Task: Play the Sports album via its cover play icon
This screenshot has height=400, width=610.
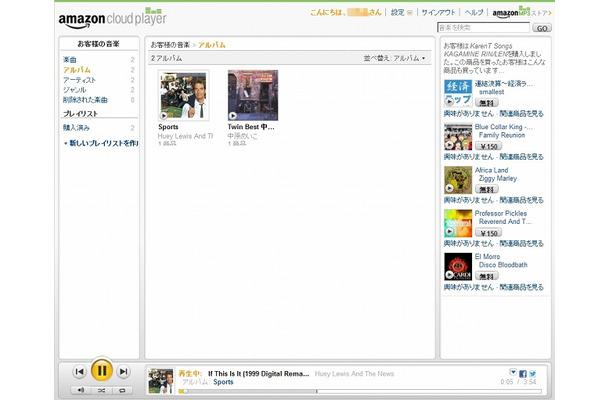Action: tap(164, 116)
